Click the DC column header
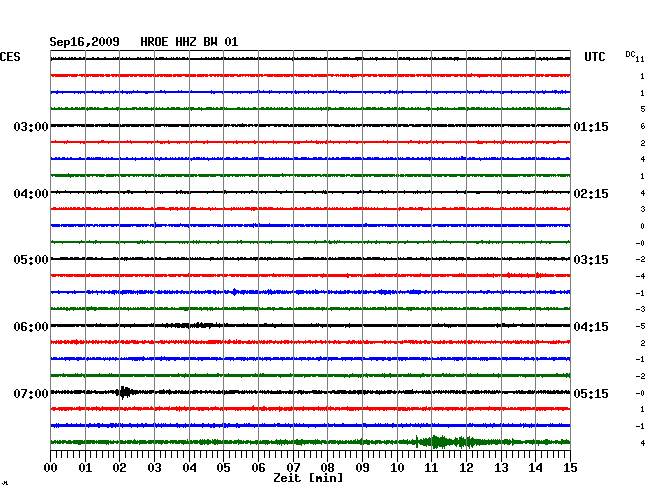 [x=630, y=54]
